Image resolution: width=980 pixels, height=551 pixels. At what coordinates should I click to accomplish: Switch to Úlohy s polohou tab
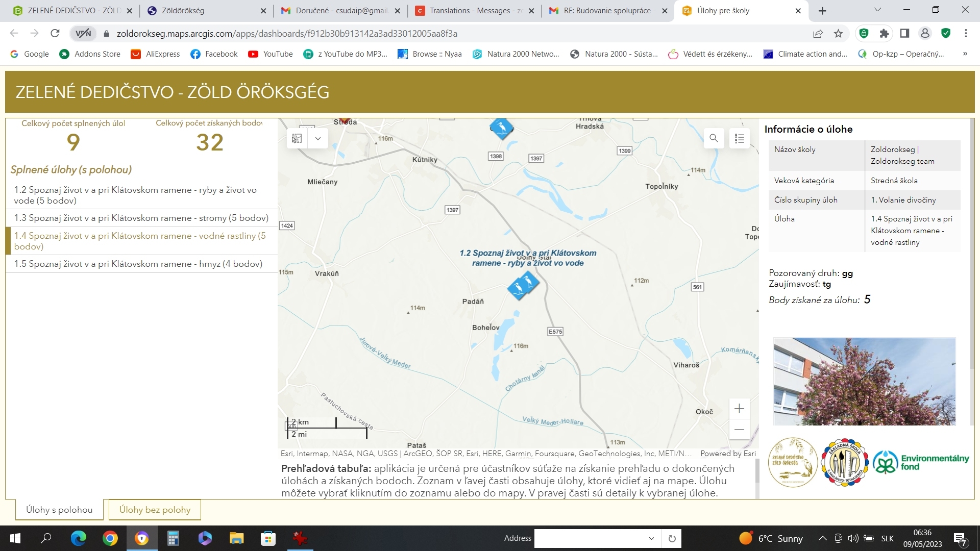click(59, 510)
